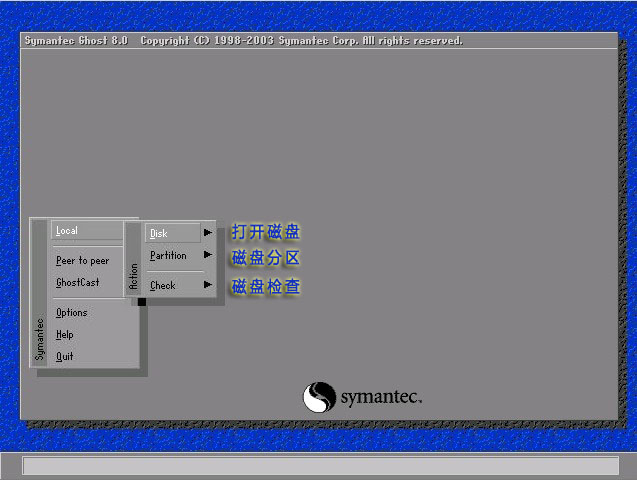This screenshot has width=637, height=480.
Task: Click the Symantec yin-yang logo icon
Action: pyautogui.click(x=319, y=397)
